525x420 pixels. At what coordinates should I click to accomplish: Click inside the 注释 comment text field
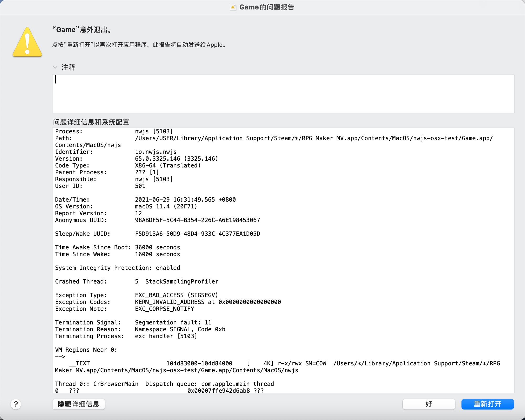click(x=283, y=94)
